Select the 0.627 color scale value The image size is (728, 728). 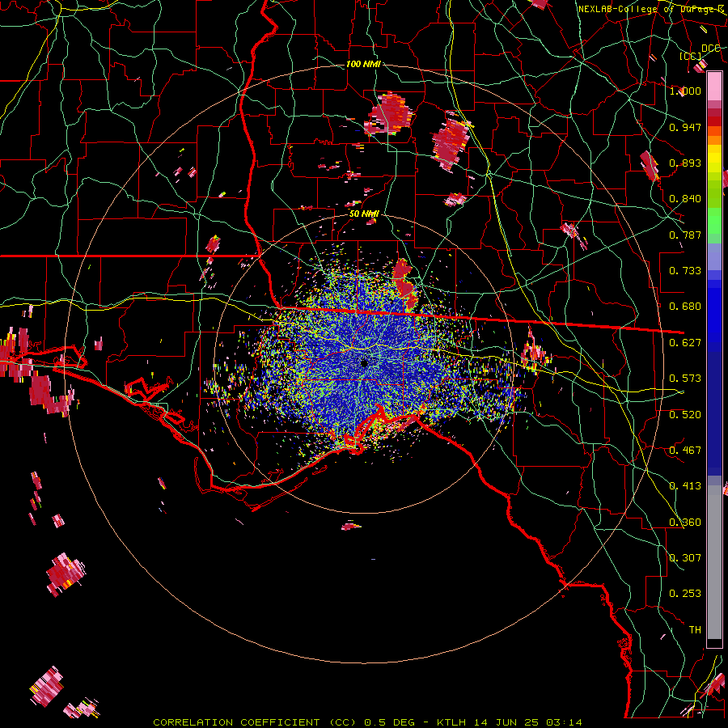685,343
